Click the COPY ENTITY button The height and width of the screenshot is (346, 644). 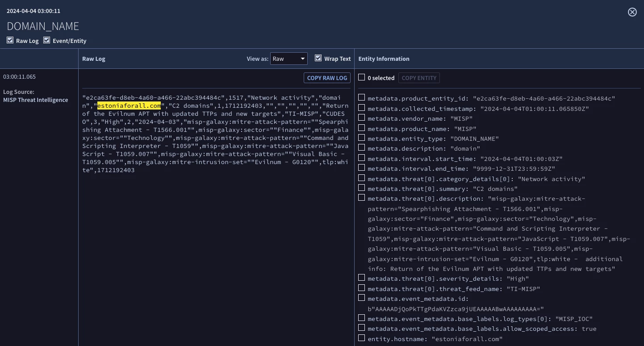click(x=419, y=78)
